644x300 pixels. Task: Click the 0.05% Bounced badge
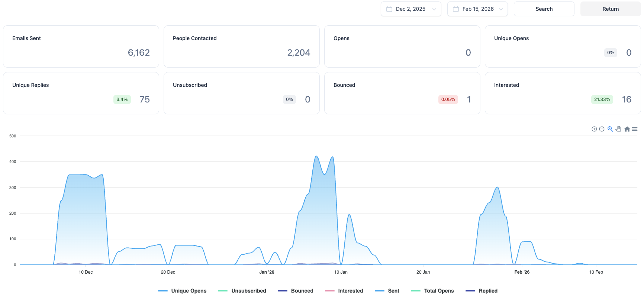pos(448,100)
